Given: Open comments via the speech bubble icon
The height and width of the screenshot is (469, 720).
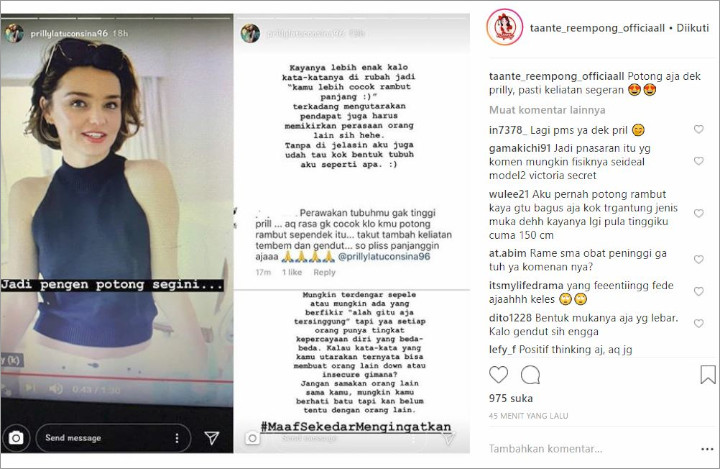Looking at the screenshot, I should [530, 375].
